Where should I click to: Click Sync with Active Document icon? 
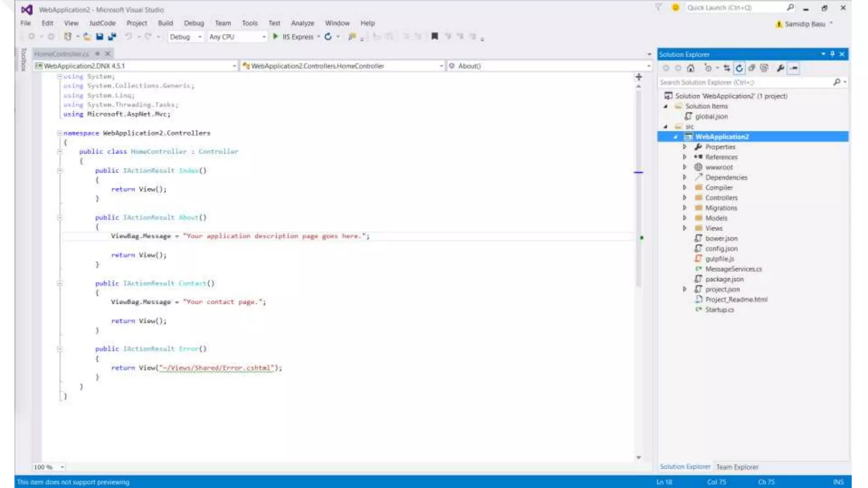coord(727,68)
